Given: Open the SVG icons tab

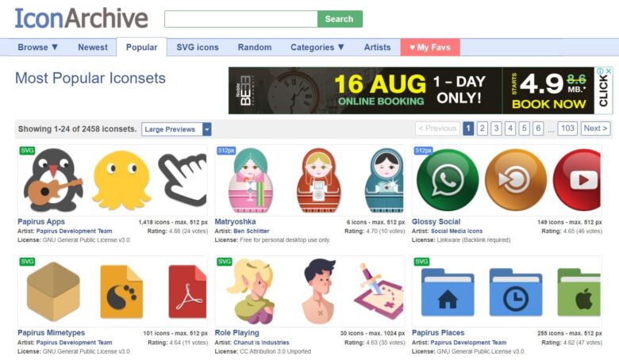Looking at the screenshot, I should pos(198,48).
